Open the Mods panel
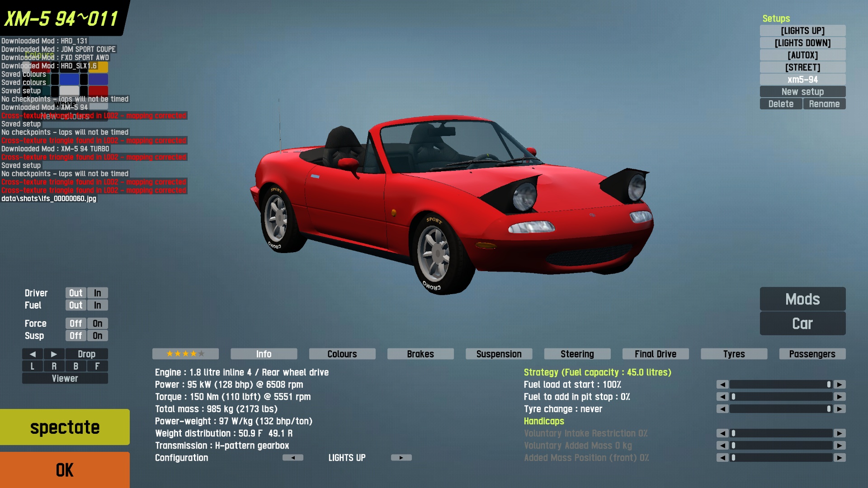This screenshot has width=868, height=488. pyautogui.click(x=802, y=299)
